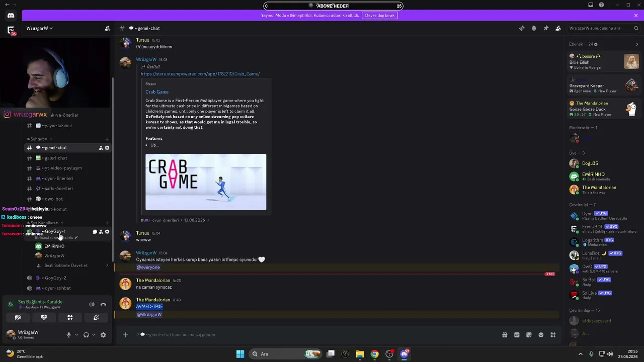Viewport: 644px width, 362px height.
Task: Open user settings gear
Action: [x=103, y=335]
